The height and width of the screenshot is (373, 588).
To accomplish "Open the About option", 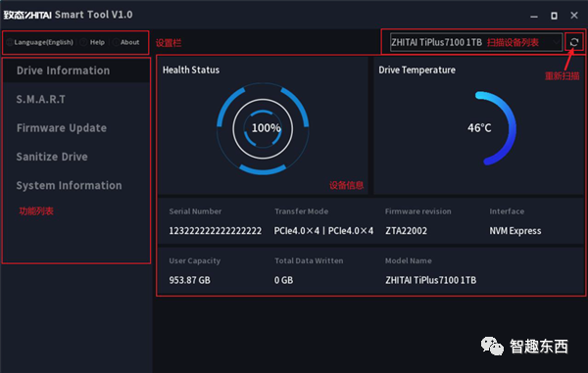I will [129, 42].
